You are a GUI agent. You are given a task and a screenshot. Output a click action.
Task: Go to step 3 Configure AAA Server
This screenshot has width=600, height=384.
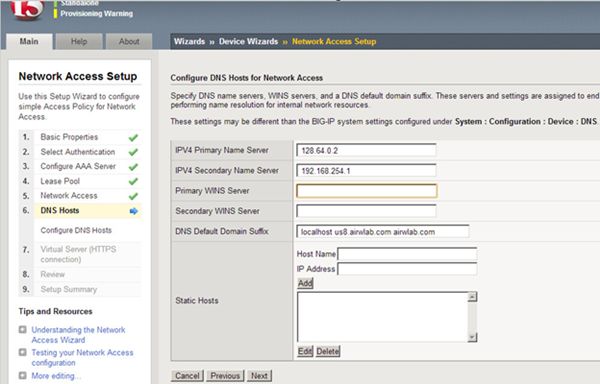pos(78,166)
